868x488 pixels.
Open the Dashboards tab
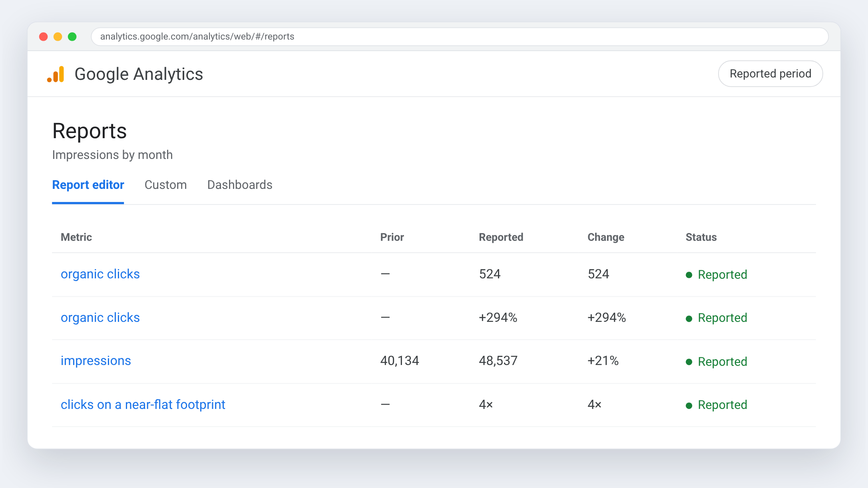240,185
